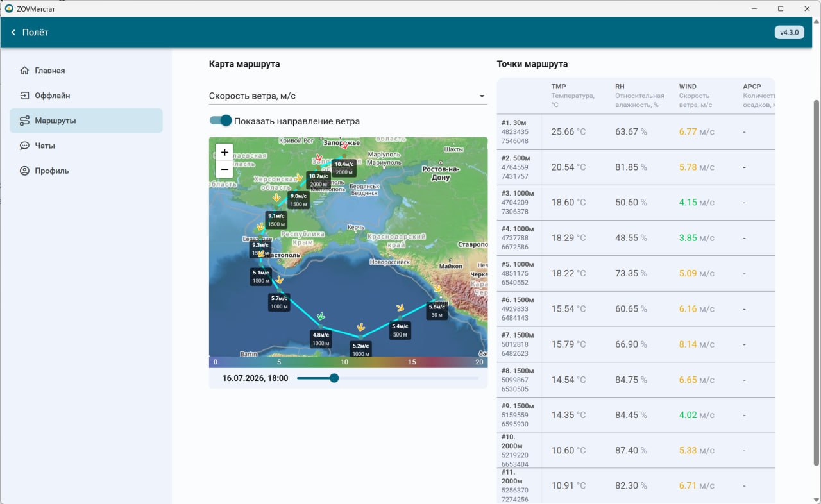
Task: Select route point #1. 30м row
Action: [636, 131]
